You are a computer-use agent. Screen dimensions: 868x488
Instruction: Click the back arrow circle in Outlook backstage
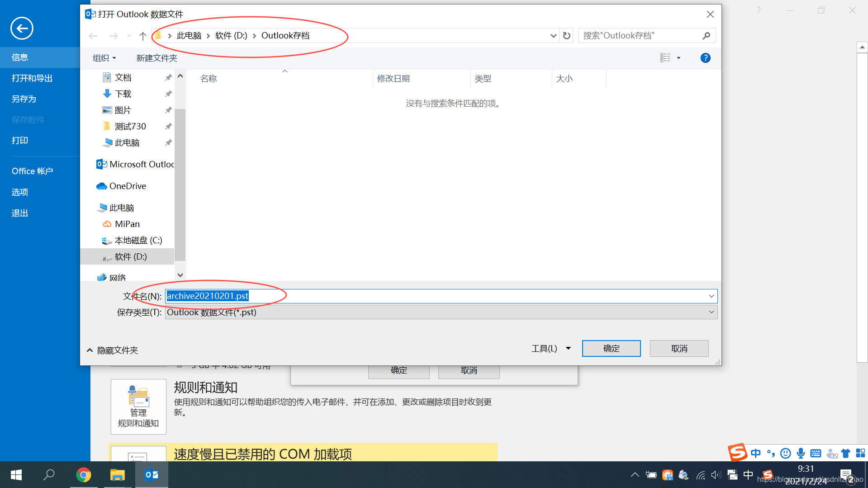click(x=22, y=28)
